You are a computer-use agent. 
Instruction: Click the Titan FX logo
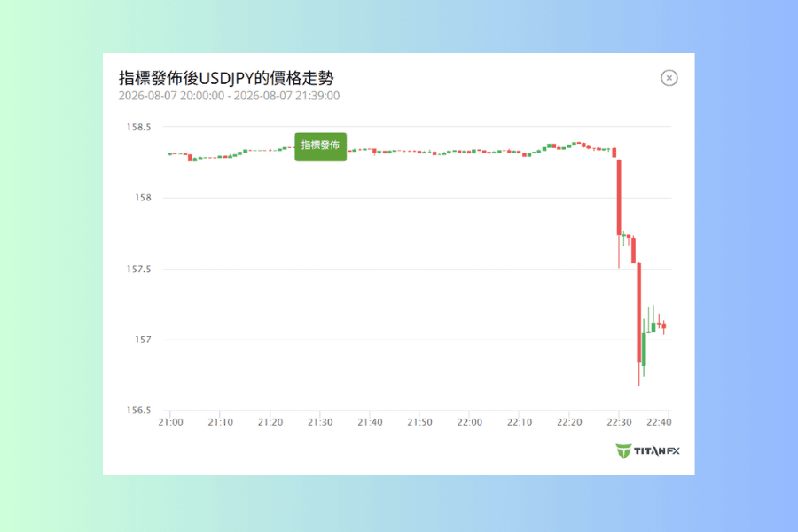pos(647,450)
